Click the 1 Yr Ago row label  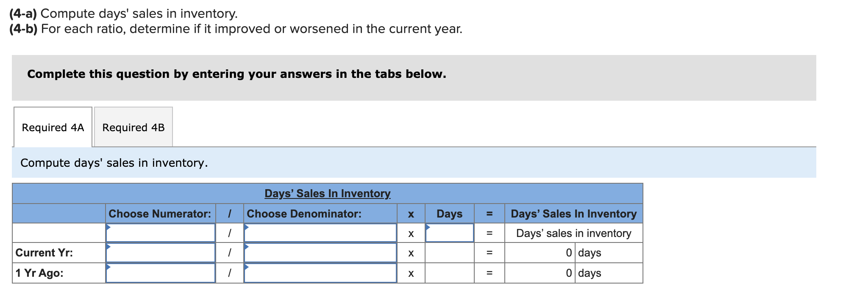click(x=39, y=273)
